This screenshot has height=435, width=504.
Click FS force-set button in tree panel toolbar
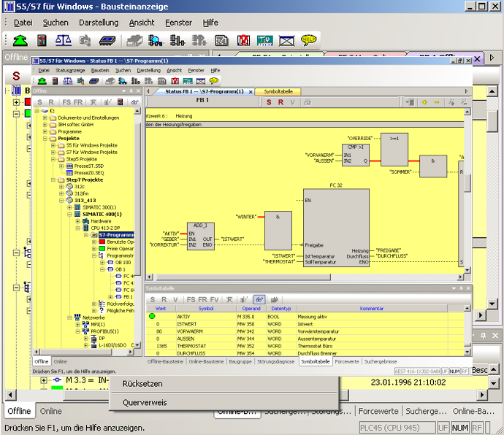click(x=66, y=102)
